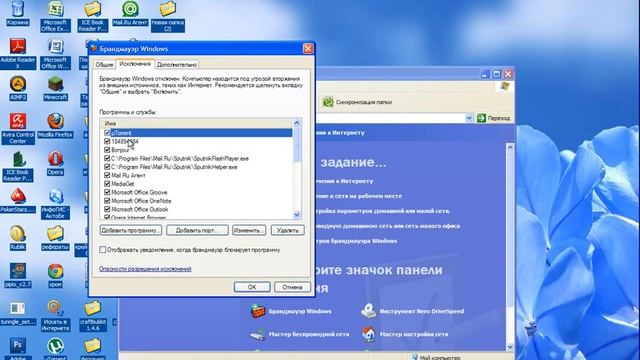Open Мастер настройки сети icon
This screenshot has height=360, width=640.
369,334
